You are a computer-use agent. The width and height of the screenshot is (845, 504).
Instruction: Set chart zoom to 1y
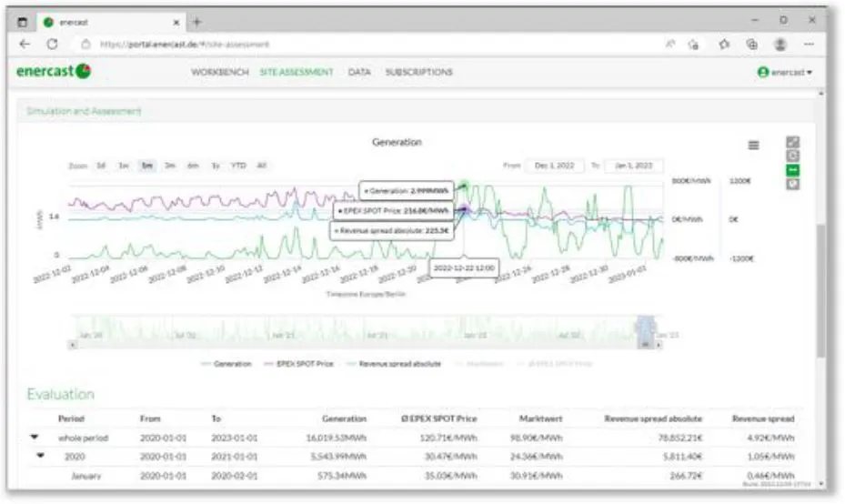[216, 166]
